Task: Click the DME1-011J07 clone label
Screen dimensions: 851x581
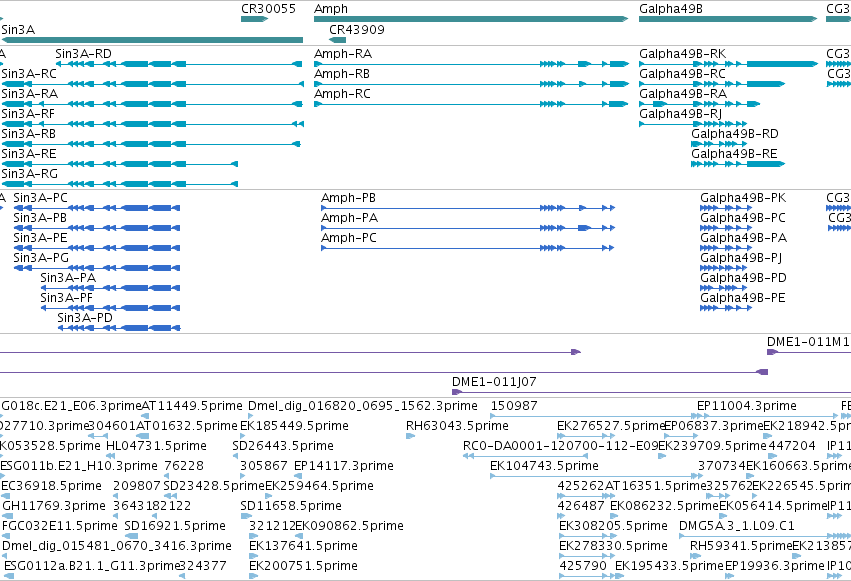Action: click(x=494, y=382)
